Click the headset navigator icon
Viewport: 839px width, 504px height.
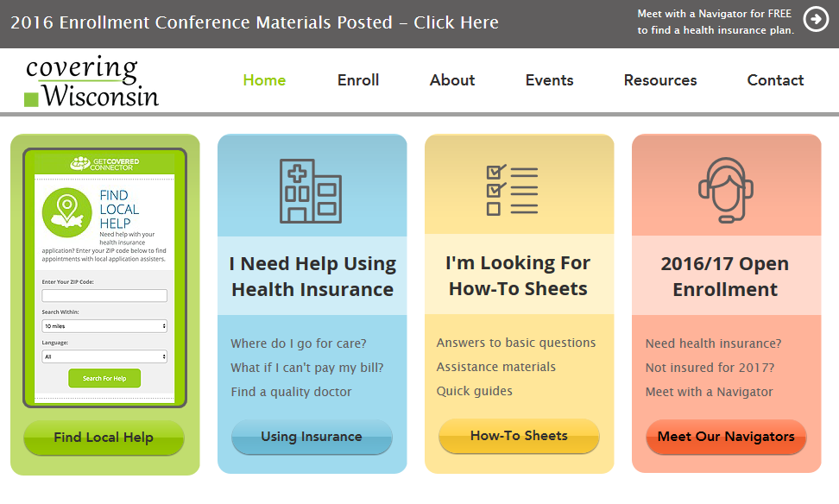726,189
